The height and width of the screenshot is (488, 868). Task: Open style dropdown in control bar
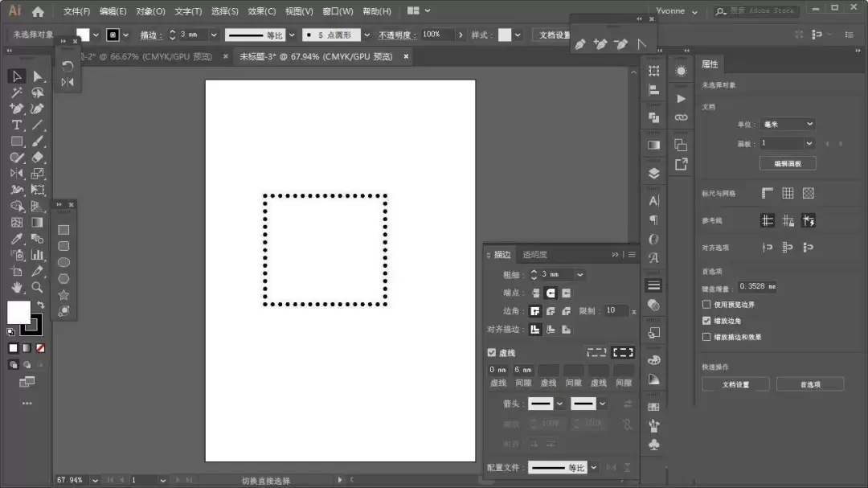(518, 35)
